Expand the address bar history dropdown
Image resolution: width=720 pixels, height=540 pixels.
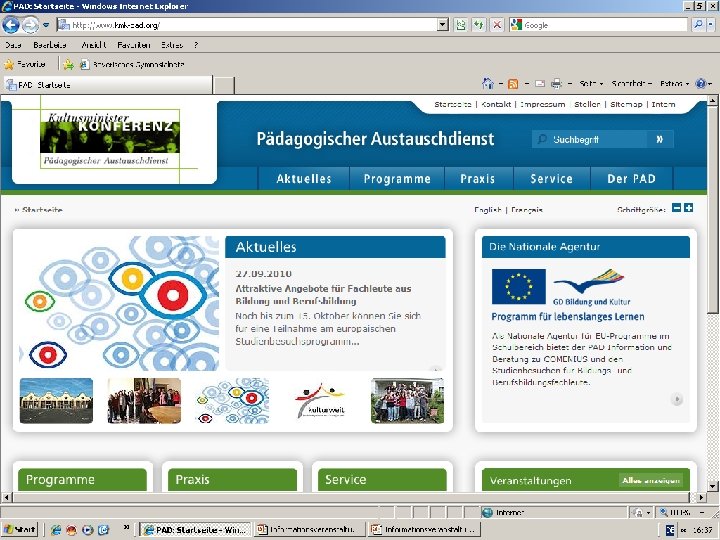tap(443, 25)
